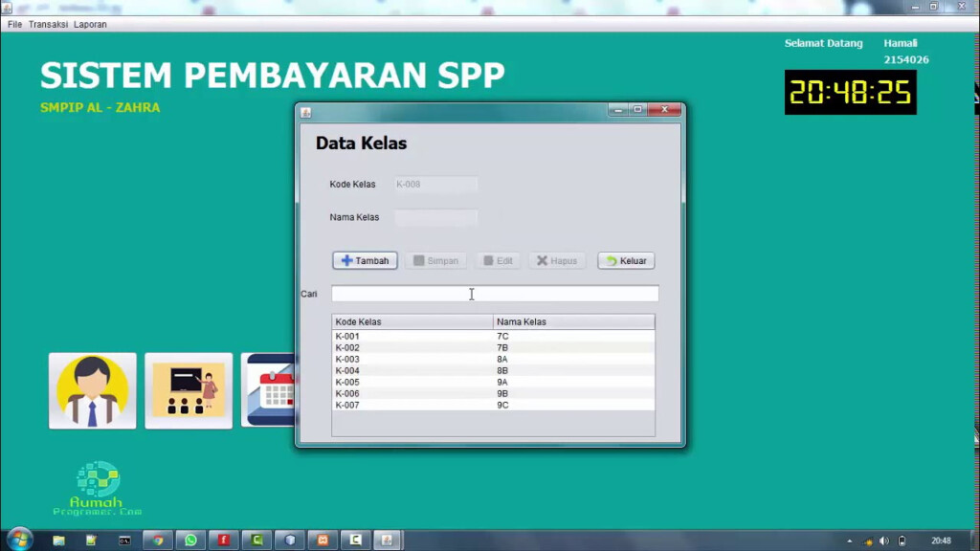Switch to XAMPP in taskbar

(323, 540)
